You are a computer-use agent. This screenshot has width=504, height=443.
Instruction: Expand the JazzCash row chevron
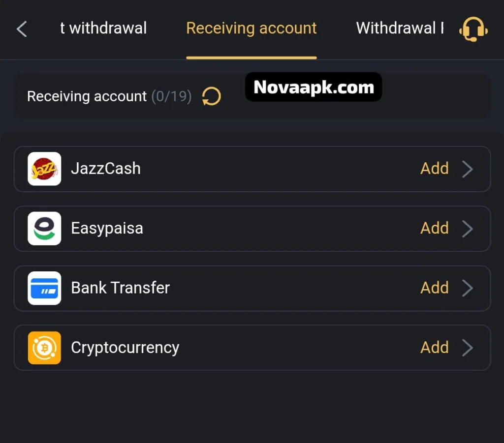(467, 169)
